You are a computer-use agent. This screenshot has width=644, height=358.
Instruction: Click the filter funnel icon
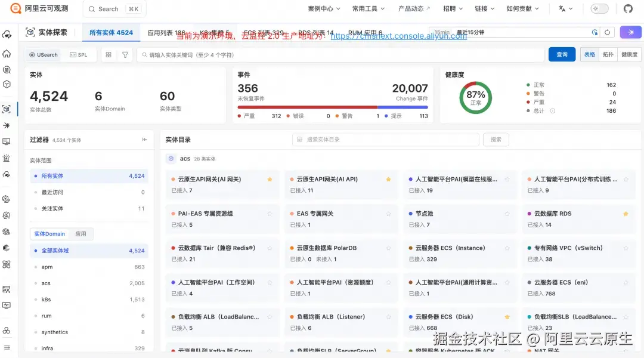tap(125, 55)
